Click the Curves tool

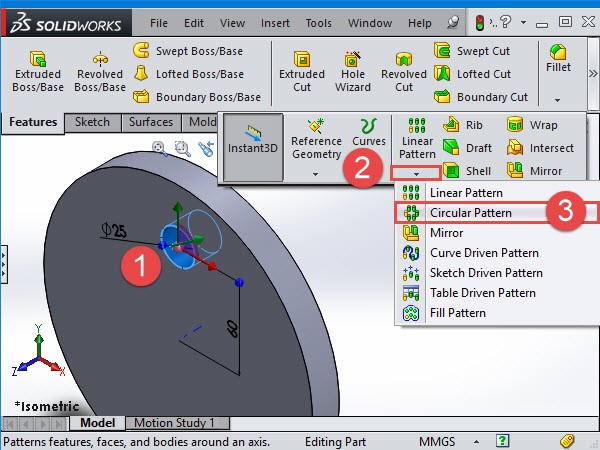369,132
